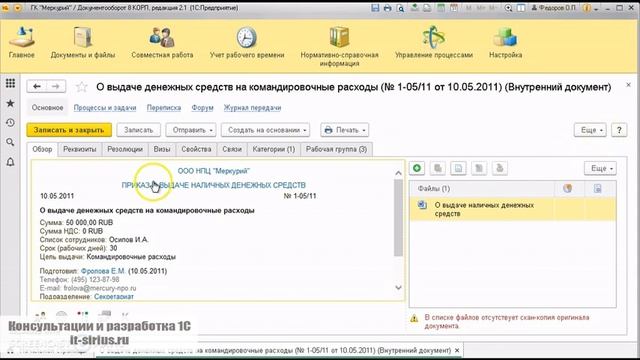Open notifications bell in left sidebar
The height and width of the screenshot is (360, 640).
click(10, 162)
